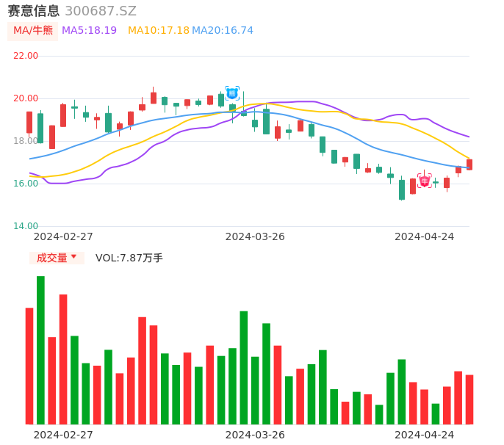Click the 2024-03-26 date under volume chart

[255, 435]
